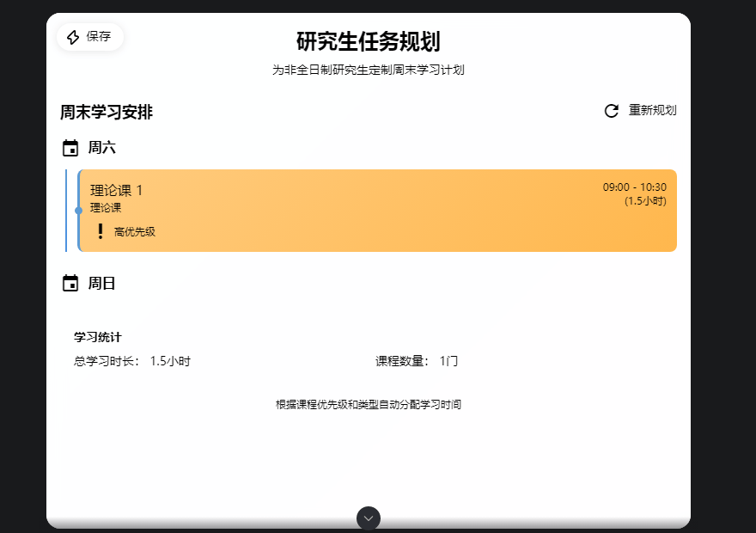Viewport: 756px width, 533px height.
Task: Click the (1.5小时) duration text on the card
Action: [645, 201]
